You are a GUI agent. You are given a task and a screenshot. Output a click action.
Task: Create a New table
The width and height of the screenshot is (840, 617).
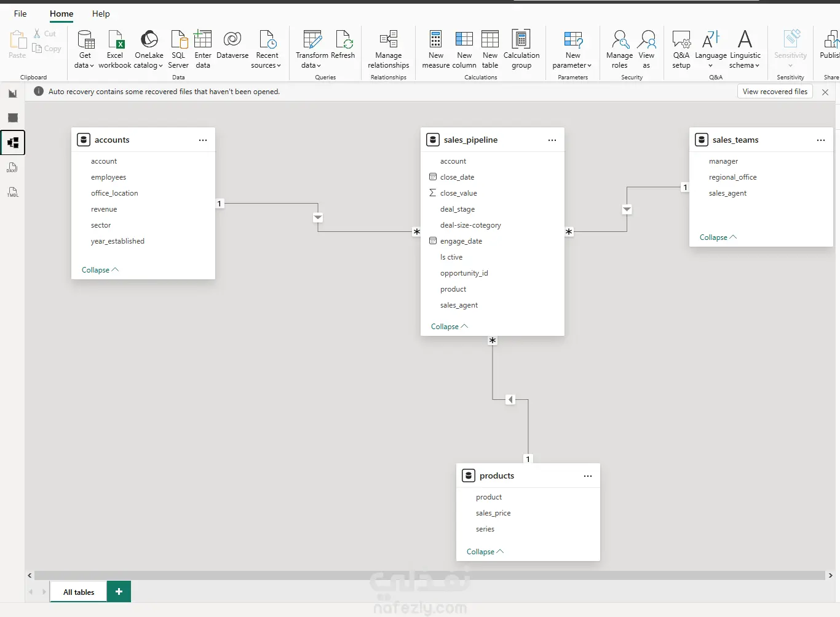point(490,49)
